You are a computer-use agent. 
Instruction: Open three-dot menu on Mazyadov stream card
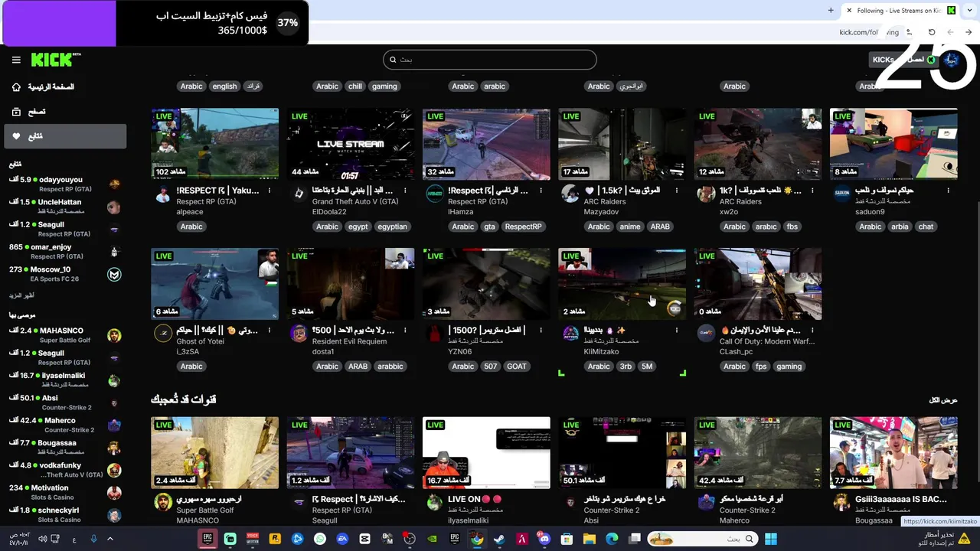point(677,191)
